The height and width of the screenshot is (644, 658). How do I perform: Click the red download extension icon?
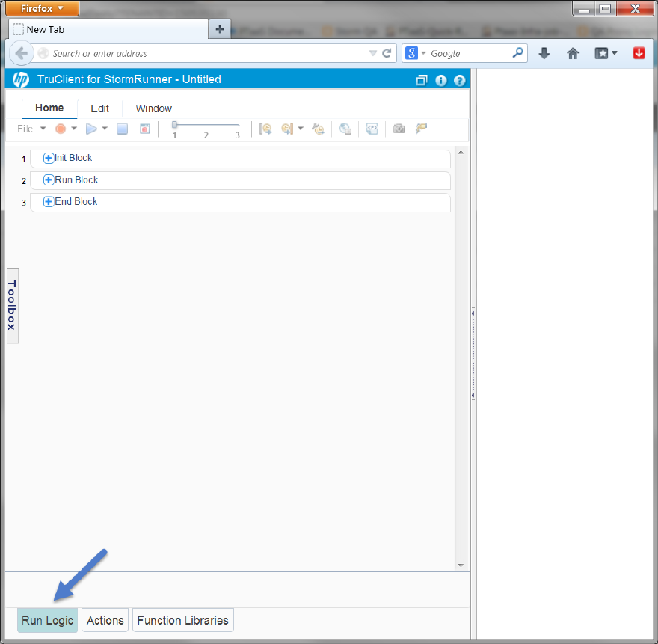point(639,53)
